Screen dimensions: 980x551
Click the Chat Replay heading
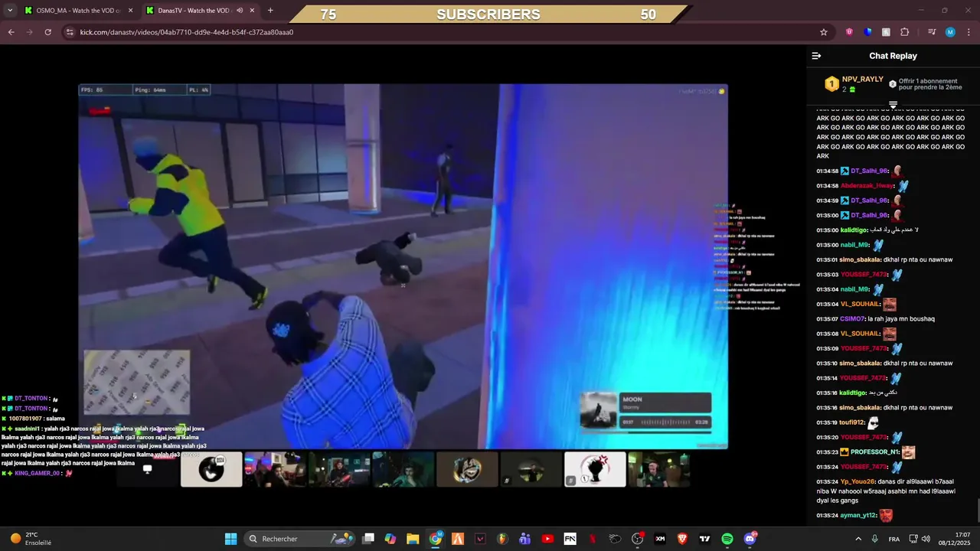pyautogui.click(x=893, y=56)
